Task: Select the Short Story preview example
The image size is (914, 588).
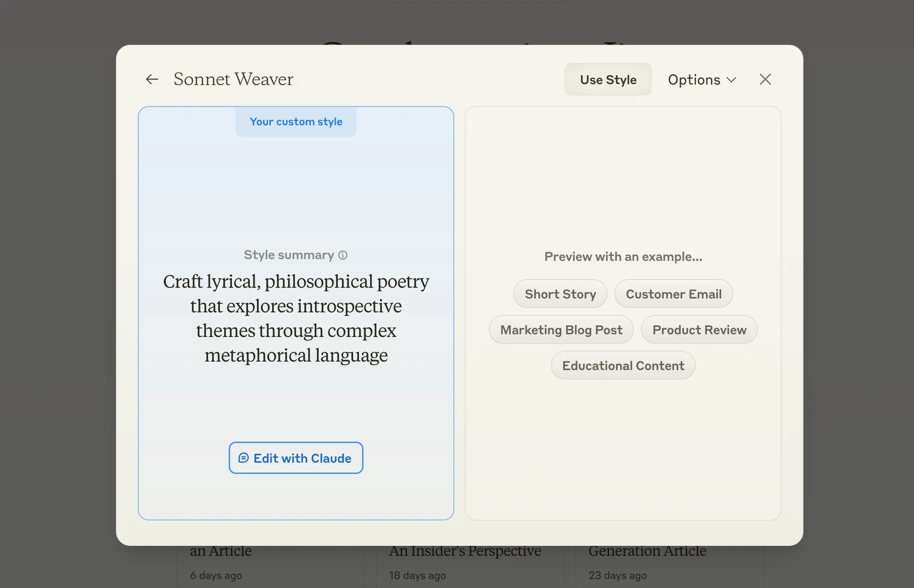Action: click(560, 293)
